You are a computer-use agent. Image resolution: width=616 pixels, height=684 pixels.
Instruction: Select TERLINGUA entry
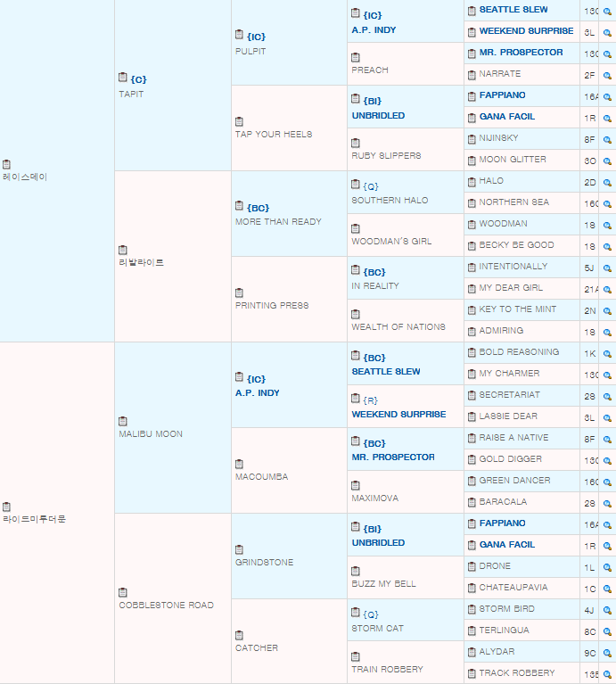click(504, 630)
